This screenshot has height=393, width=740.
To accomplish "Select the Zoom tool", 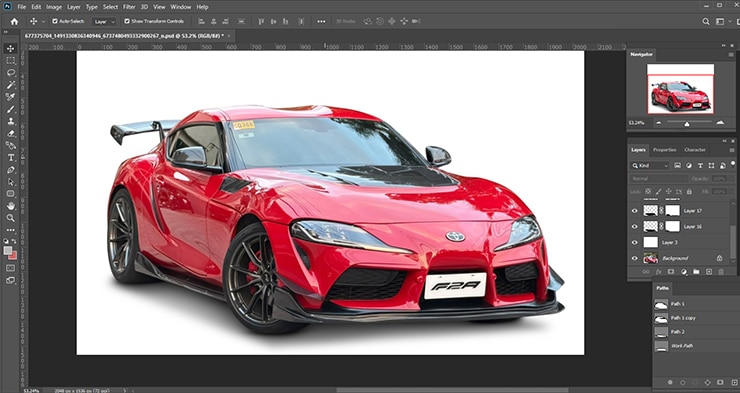I will point(10,218).
